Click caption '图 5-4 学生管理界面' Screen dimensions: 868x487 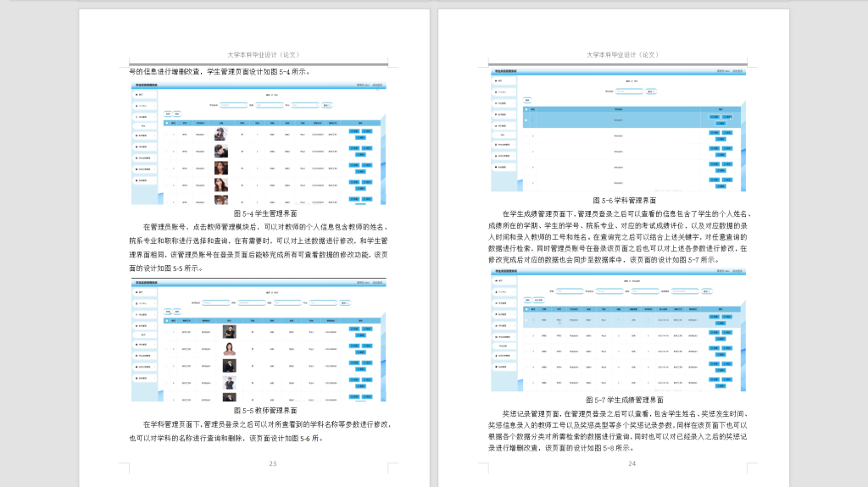[x=265, y=213]
